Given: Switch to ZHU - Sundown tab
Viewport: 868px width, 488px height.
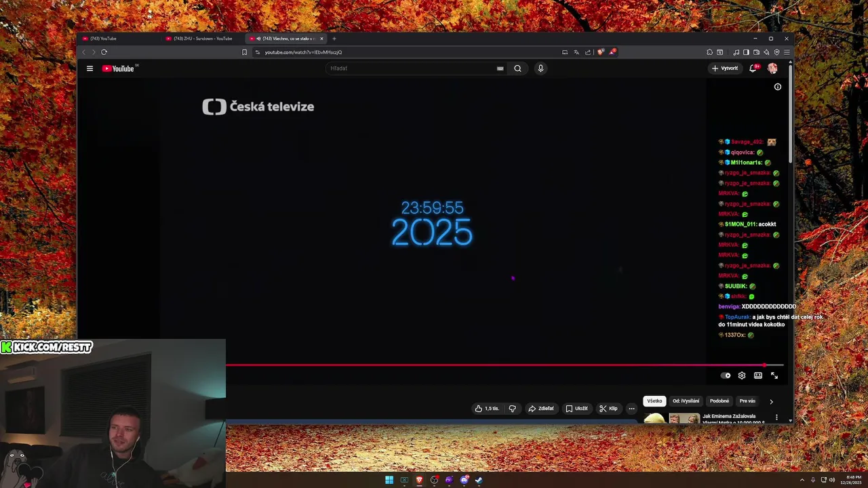Looking at the screenshot, I should (x=202, y=39).
